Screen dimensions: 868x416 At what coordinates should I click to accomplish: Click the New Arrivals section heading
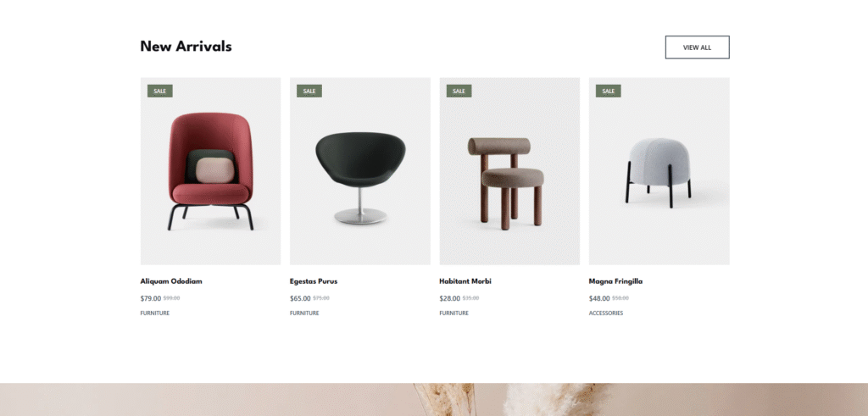tap(186, 47)
